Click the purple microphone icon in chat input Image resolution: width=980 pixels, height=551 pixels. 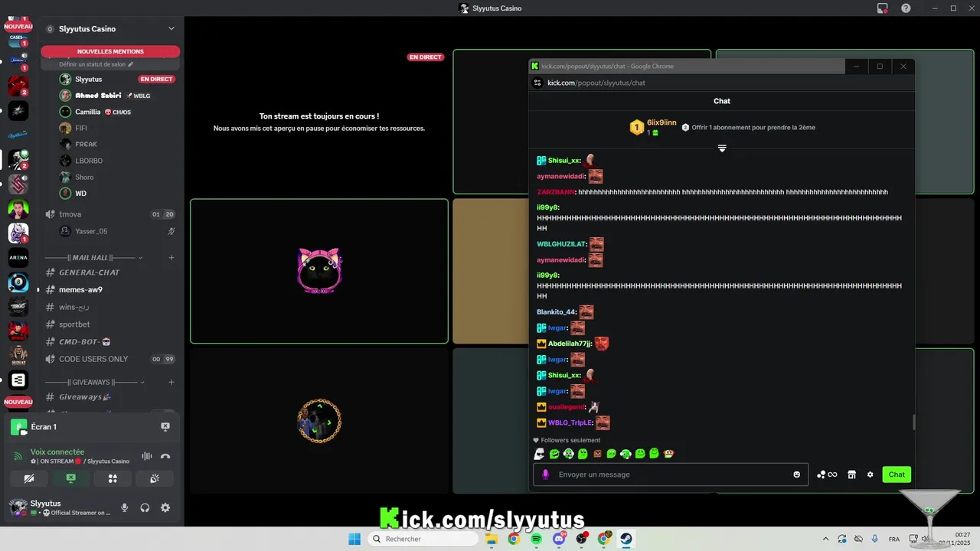click(546, 474)
